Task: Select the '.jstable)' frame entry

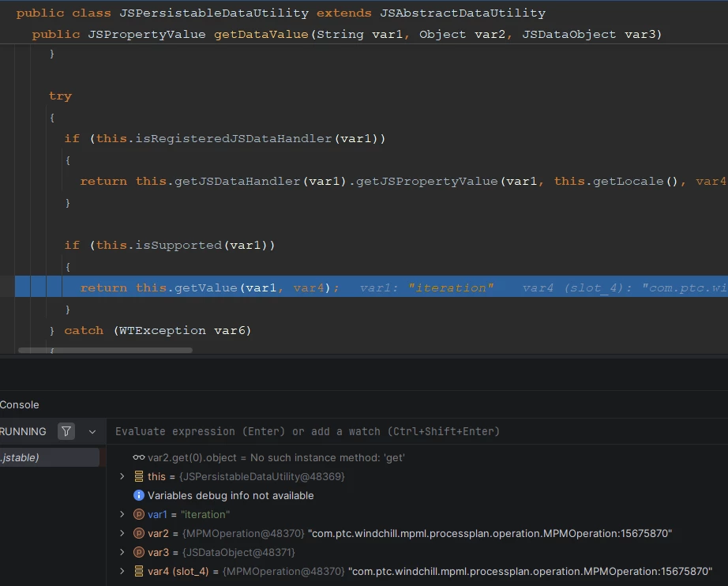Action: 49,457
